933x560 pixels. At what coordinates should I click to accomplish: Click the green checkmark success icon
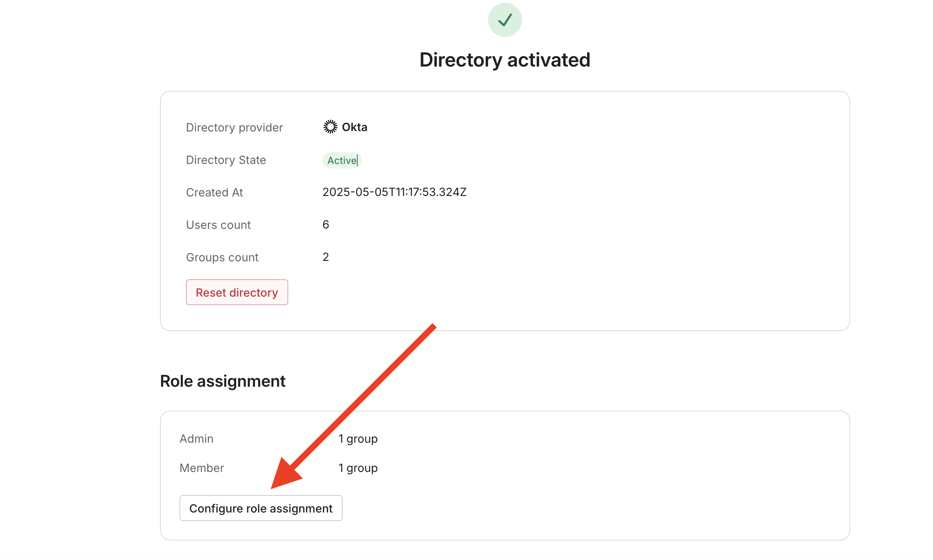coord(505,20)
